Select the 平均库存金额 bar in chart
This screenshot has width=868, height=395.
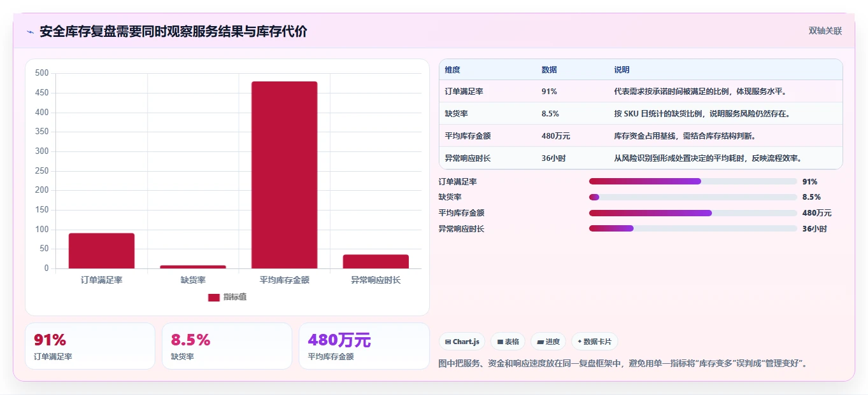pos(284,175)
